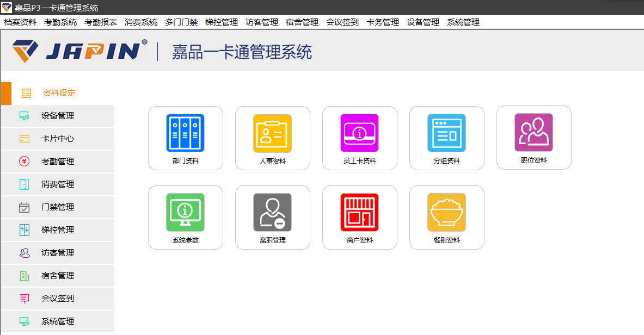Click the 离职管理 caption text
This screenshot has height=335, width=644.
tap(272, 240)
